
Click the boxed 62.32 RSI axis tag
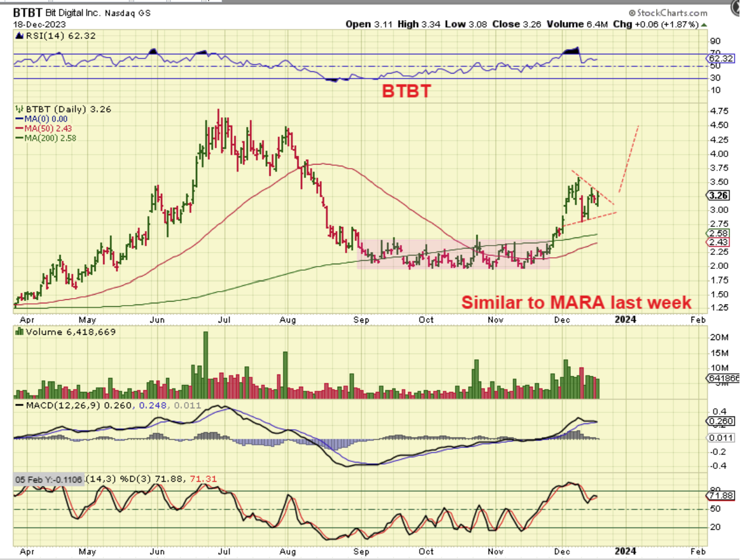coord(721,58)
